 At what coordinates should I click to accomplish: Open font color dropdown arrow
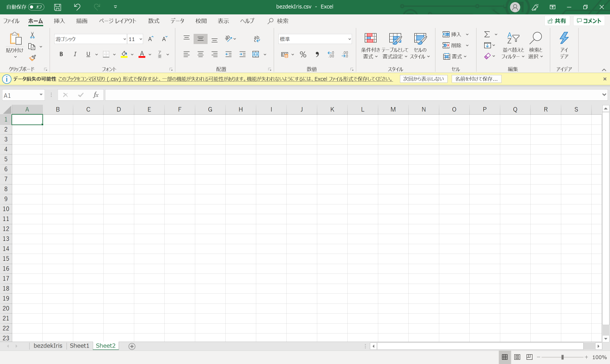[150, 54]
